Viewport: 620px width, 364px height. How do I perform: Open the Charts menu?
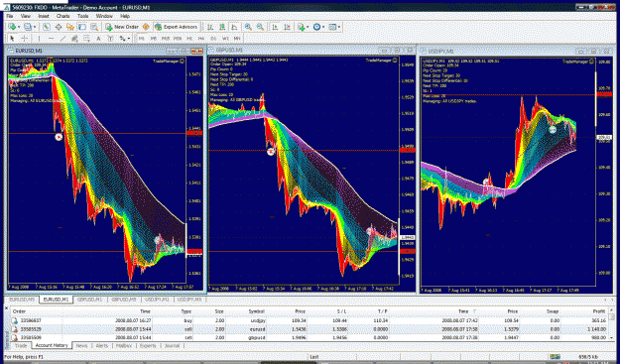pyautogui.click(x=62, y=16)
